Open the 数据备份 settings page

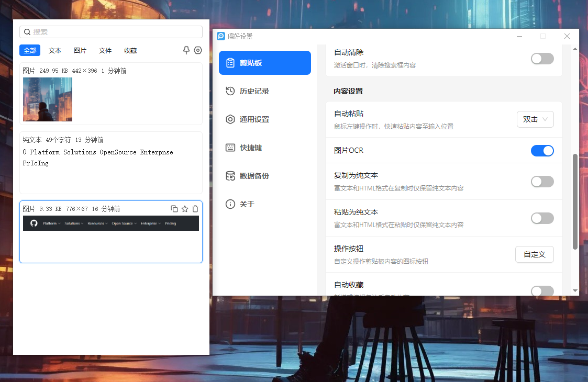point(265,176)
